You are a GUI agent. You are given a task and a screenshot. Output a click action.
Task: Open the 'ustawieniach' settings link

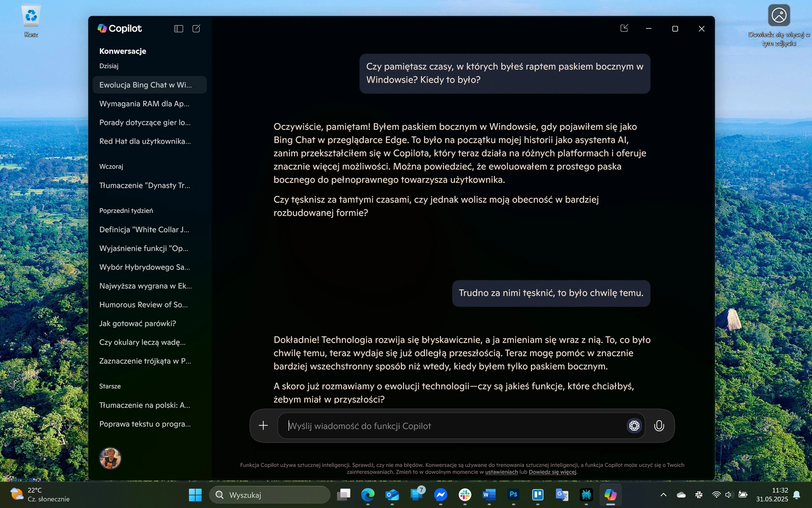(x=501, y=472)
